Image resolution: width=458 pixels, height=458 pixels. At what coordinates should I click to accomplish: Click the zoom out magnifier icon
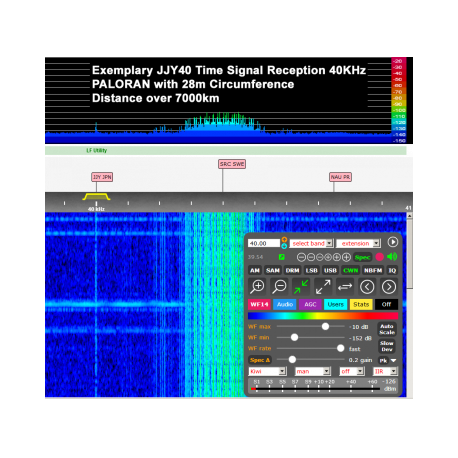[x=279, y=287]
